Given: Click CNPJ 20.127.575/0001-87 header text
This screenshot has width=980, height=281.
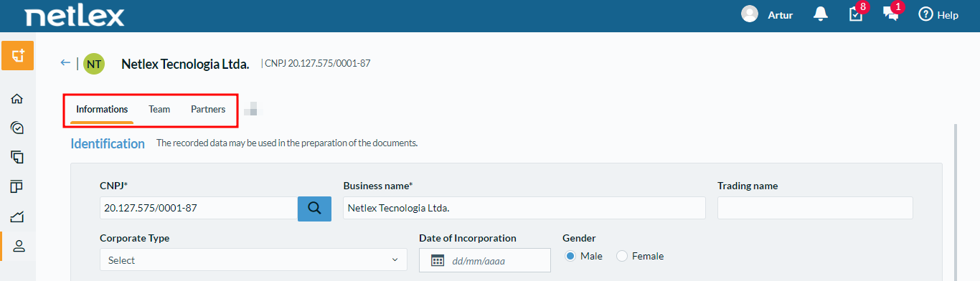Looking at the screenshot, I should tap(318, 64).
